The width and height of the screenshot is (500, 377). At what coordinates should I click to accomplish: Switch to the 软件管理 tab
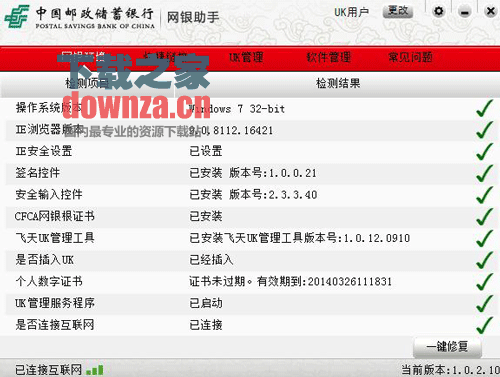[329, 57]
